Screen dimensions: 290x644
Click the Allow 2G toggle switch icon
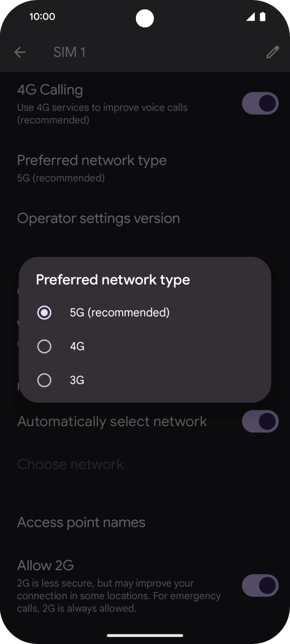[x=260, y=585]
